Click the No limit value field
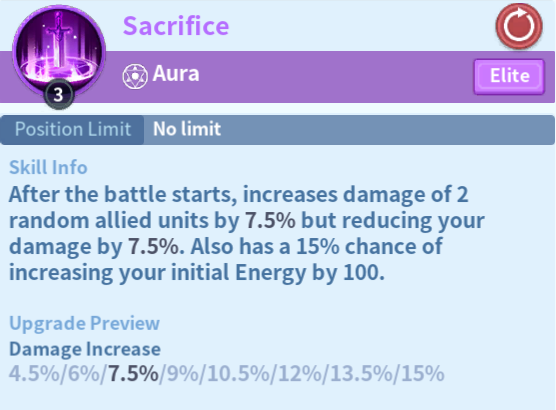The image size is (556, 410). click(349, 129)
